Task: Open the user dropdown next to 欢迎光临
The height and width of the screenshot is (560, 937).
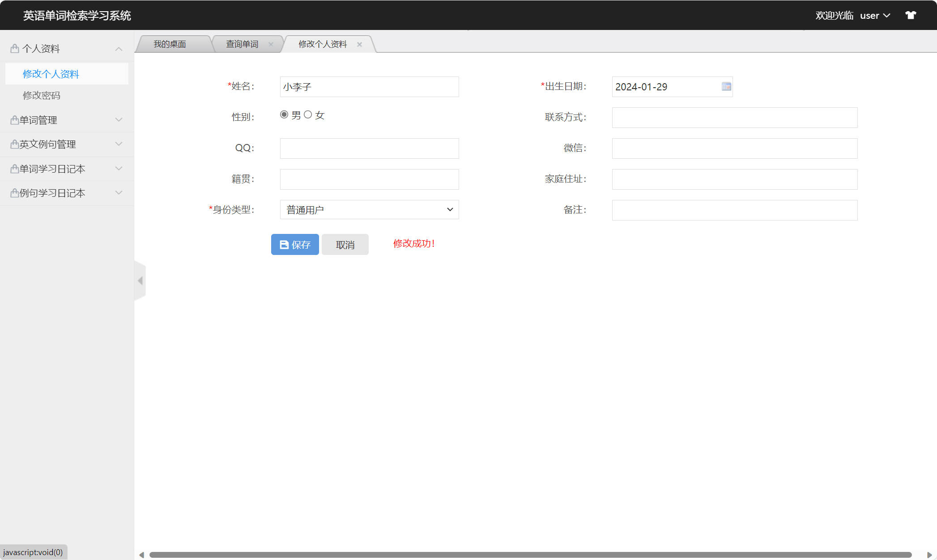Action: (x=887, y=15)
